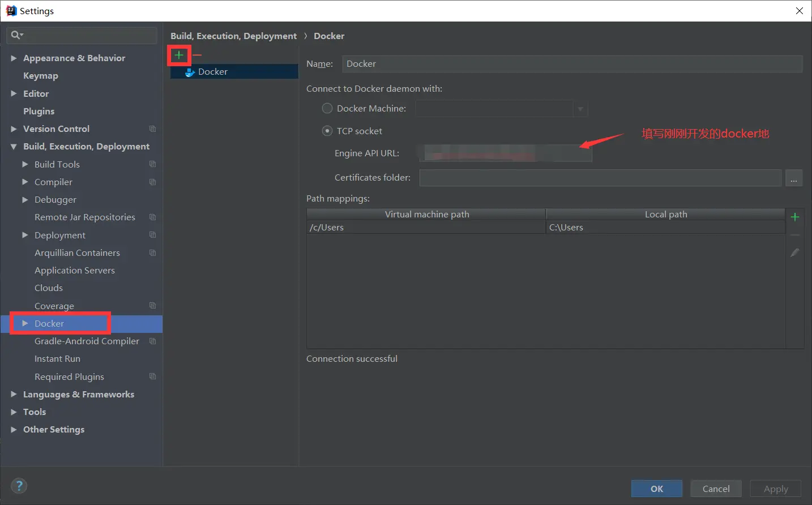
Task: Open the Instant Run settings page
Action: 57,359
